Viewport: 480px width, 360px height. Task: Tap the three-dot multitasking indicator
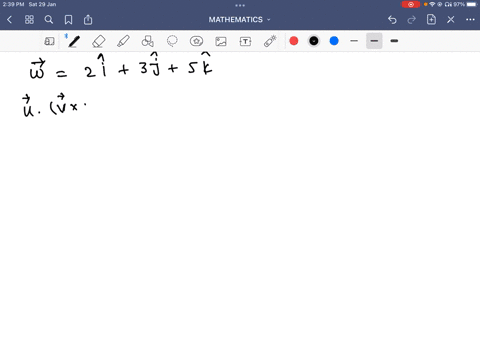240,5
